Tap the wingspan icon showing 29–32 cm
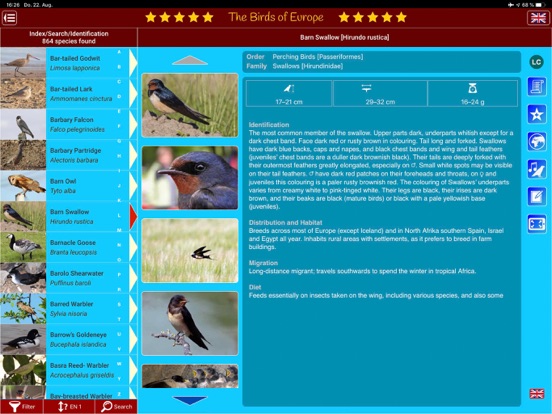 point(366,88)
